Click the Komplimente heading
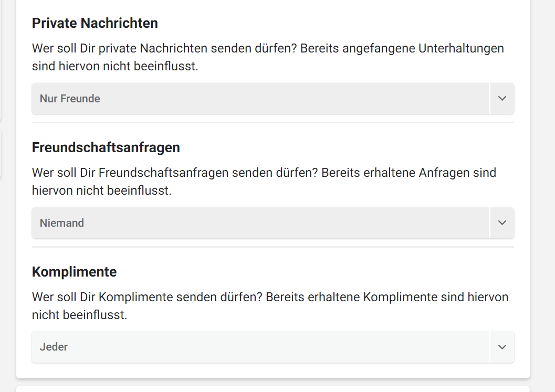The image size is (555, 392). 75,272
